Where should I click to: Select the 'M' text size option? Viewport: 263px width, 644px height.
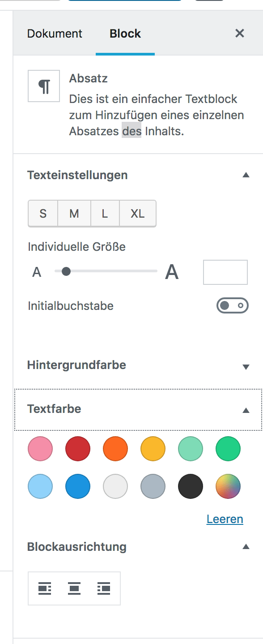tap(74, 213)
